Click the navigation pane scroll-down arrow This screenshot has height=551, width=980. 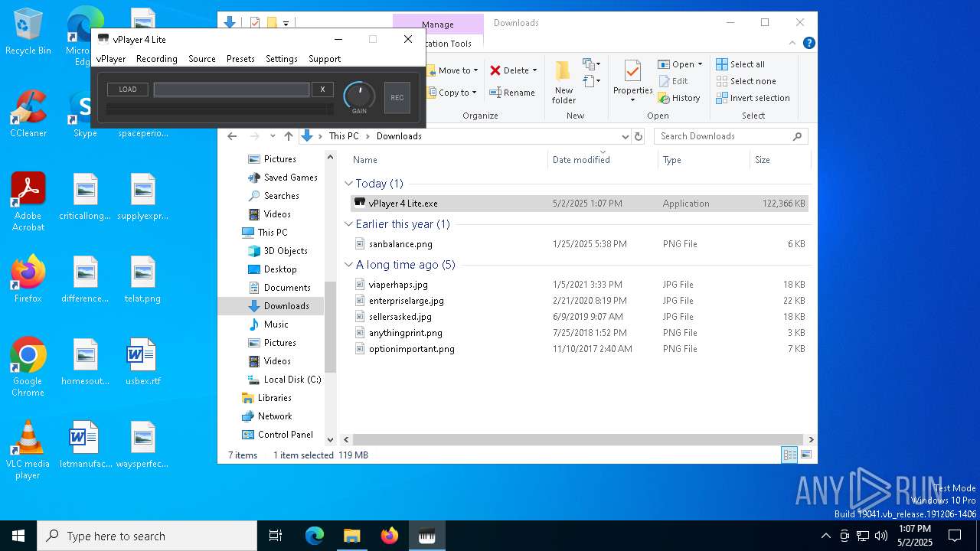click(x=331, y=440)
